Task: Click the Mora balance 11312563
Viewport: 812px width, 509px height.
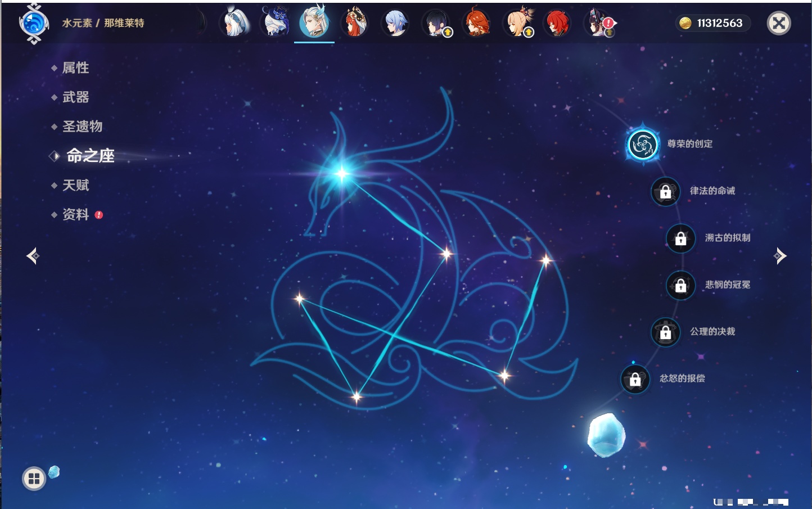Action: point(712,23)
